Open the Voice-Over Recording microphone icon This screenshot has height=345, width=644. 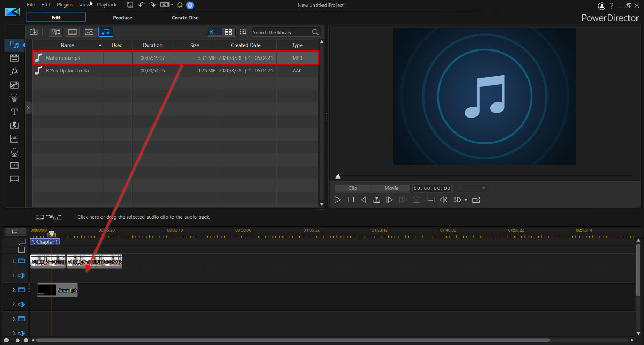pyautogui.click(x=14, y=152)
